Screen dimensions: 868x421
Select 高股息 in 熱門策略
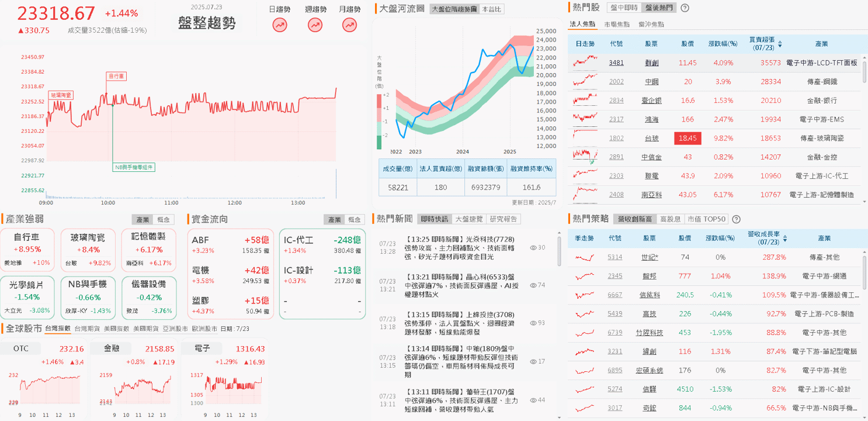pyautogui.click(x=670, y=219)
